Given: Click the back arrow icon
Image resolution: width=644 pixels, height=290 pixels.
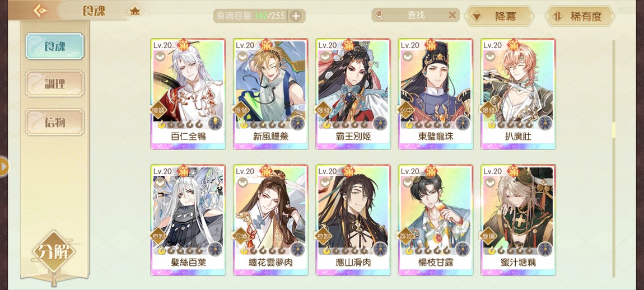Looking at the screenshot, I should 39,11.
